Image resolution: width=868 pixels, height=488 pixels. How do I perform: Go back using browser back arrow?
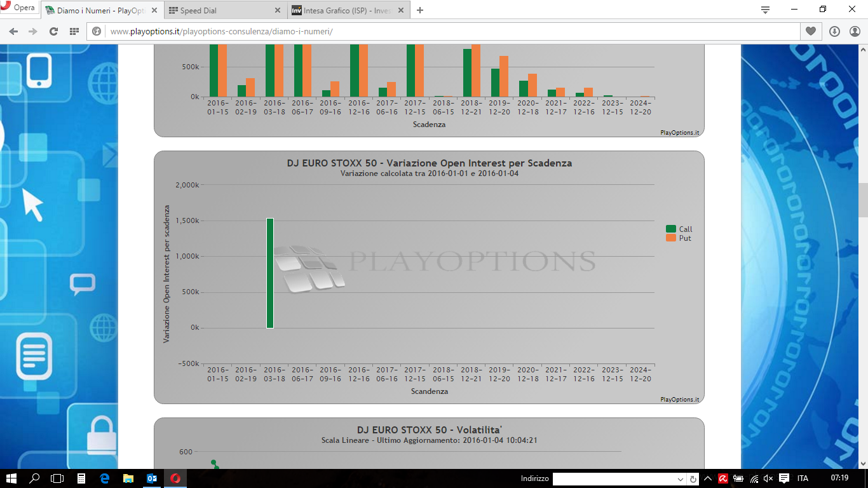click(x=13, y=31)
